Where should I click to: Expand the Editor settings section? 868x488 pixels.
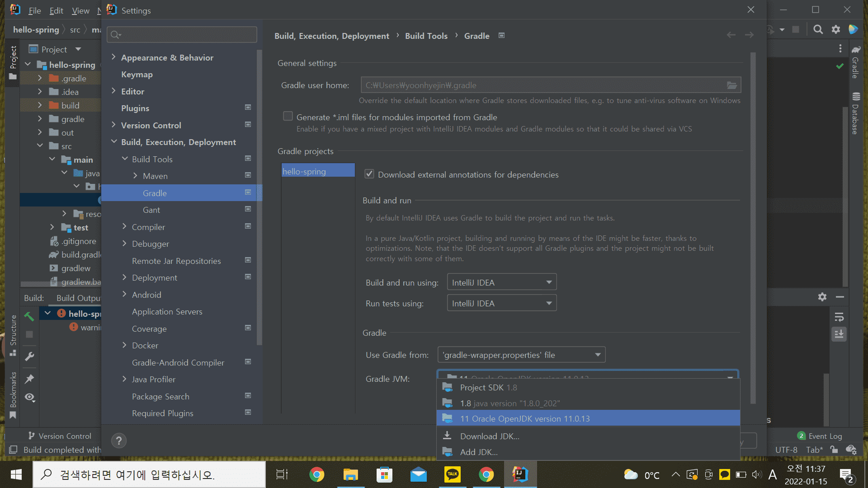(x=113, y=91)
